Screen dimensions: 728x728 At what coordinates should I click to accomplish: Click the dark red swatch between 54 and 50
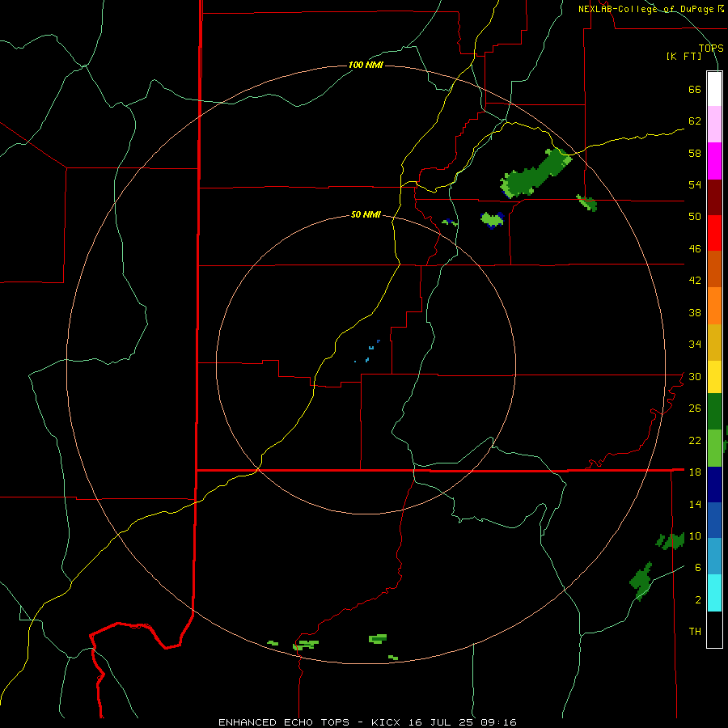(x=714, y=197)
